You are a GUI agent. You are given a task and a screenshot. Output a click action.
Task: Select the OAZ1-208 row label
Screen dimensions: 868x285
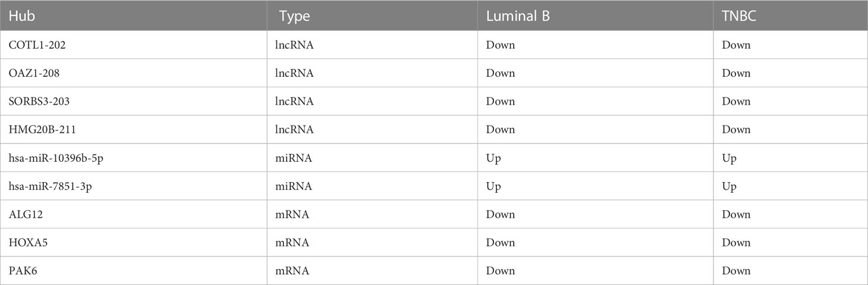click(34, 73)
